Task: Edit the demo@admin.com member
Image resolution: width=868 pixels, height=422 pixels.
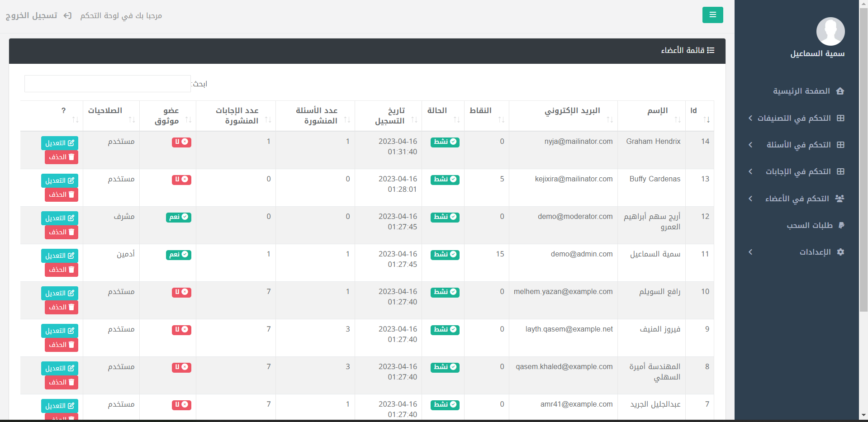Action: pyautogui.click(x=60, y=256)
